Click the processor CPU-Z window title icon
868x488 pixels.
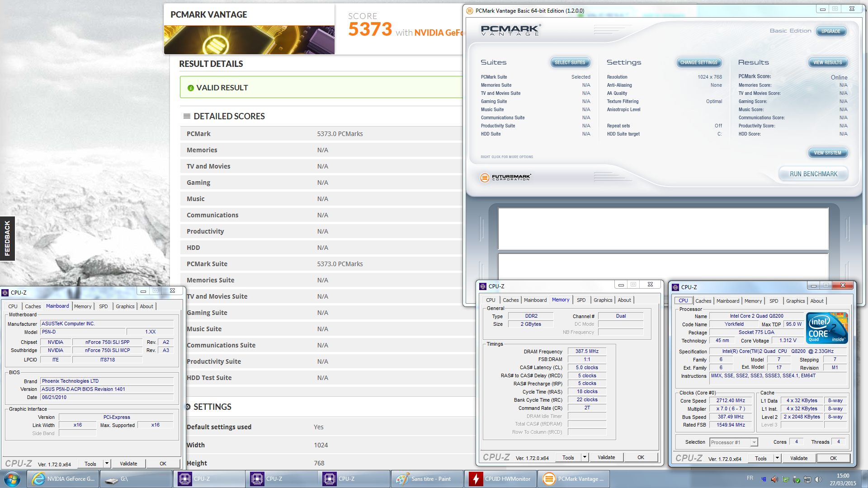tap(675, 287)
